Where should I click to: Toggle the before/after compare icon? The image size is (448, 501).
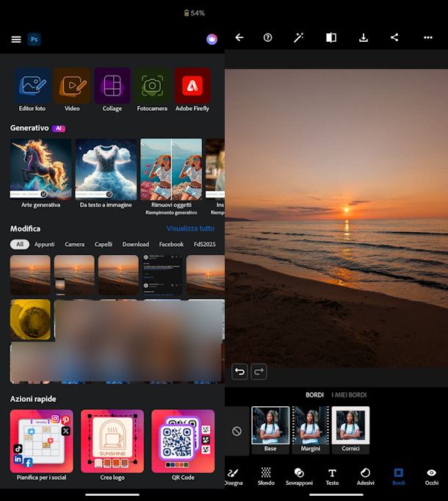click(x=331, y=37)
